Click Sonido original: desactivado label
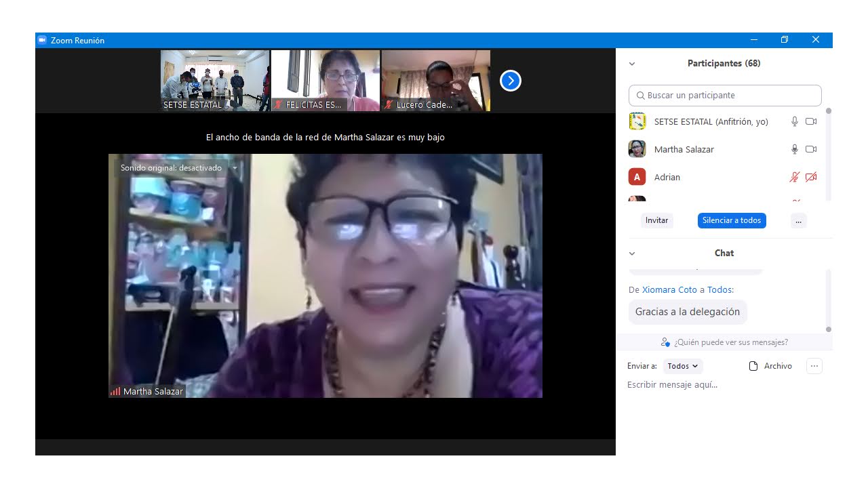868x488 pixels. (171, 168)
